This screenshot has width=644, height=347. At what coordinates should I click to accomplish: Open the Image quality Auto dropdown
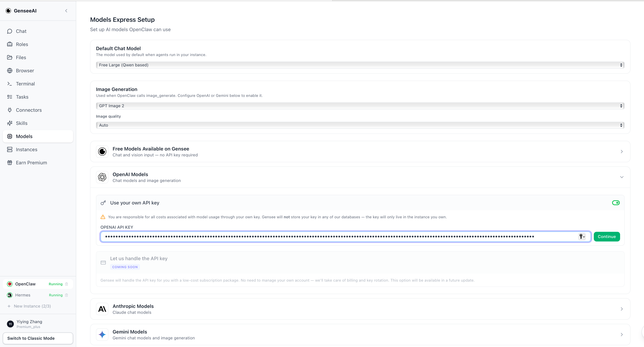point(360,125)
